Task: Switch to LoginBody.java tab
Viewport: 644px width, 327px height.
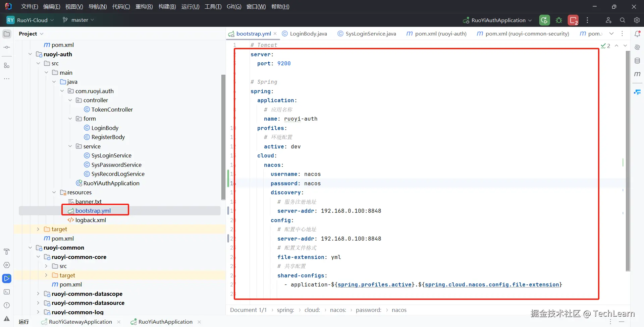Action: pos(305,34)
